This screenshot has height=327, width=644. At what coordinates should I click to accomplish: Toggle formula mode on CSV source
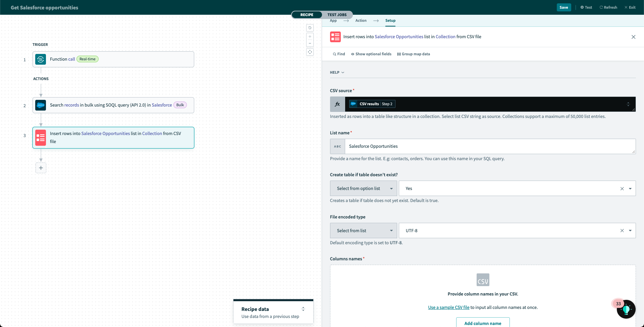tap(337, 104)
